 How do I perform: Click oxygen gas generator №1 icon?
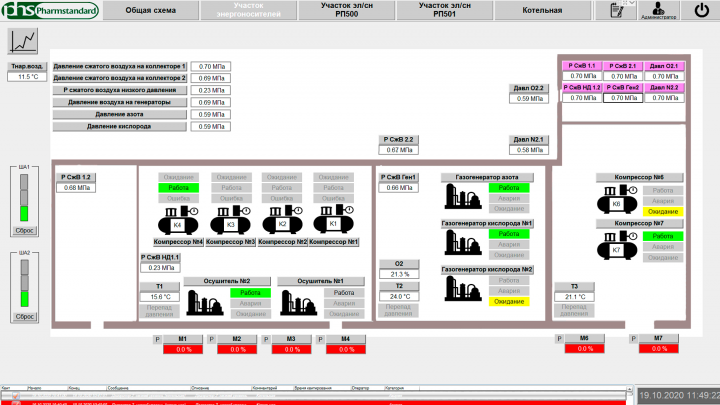click(x=463, y=242)
